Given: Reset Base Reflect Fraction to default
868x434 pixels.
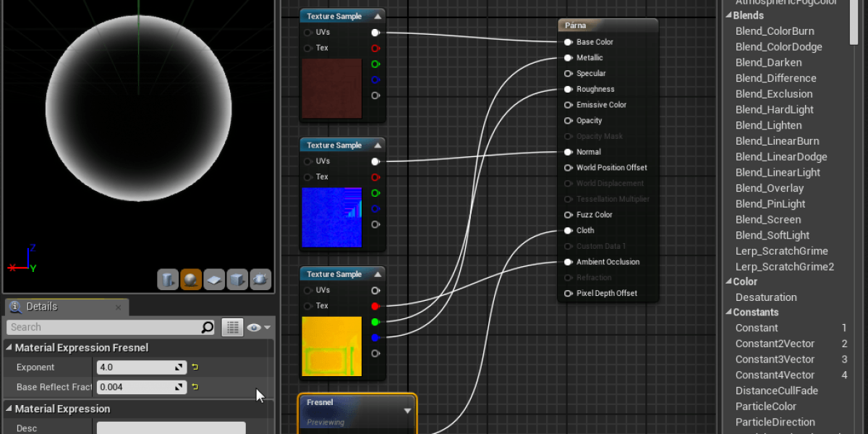Looking at the screenshot, I should tap(195, 387).
